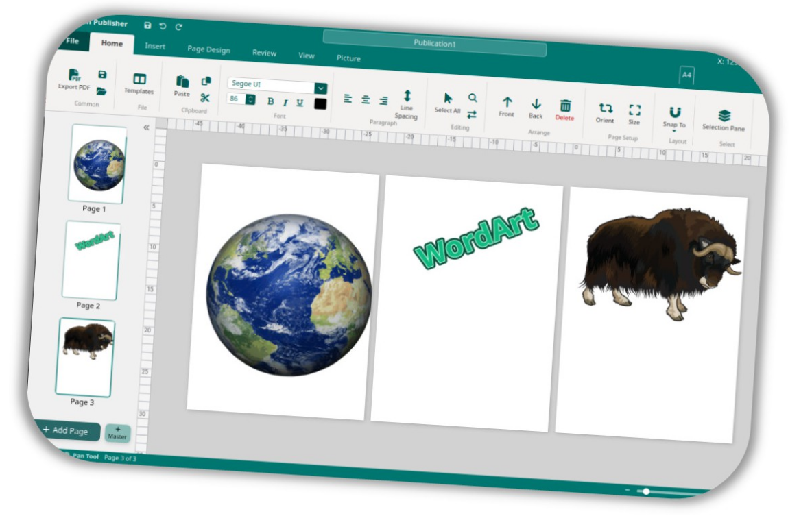Click the undo arrow in the title bar
Screen dimensions: 812x529
click(163, 27)
